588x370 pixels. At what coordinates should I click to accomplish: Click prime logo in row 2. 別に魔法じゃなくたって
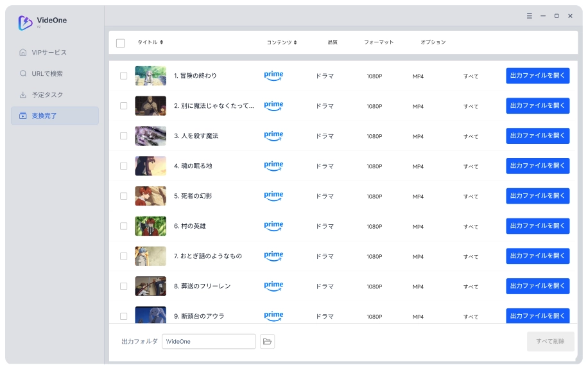[273, 106]
